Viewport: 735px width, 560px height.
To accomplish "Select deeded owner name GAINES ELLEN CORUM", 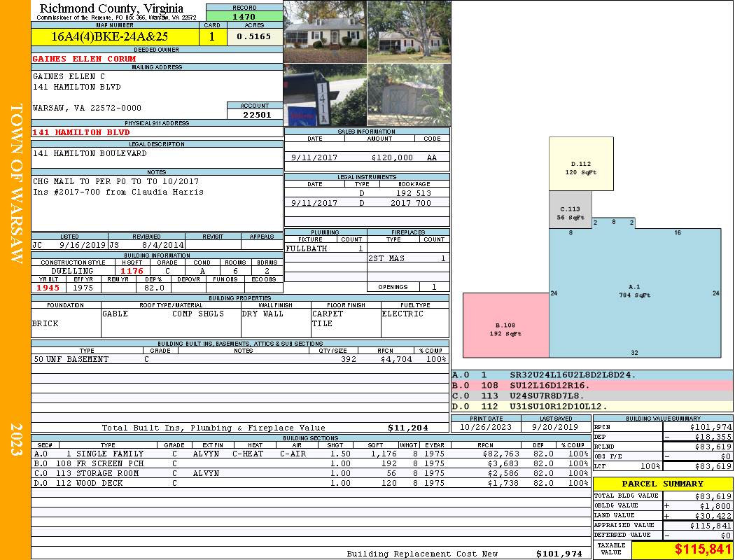I will click(85, 59).
